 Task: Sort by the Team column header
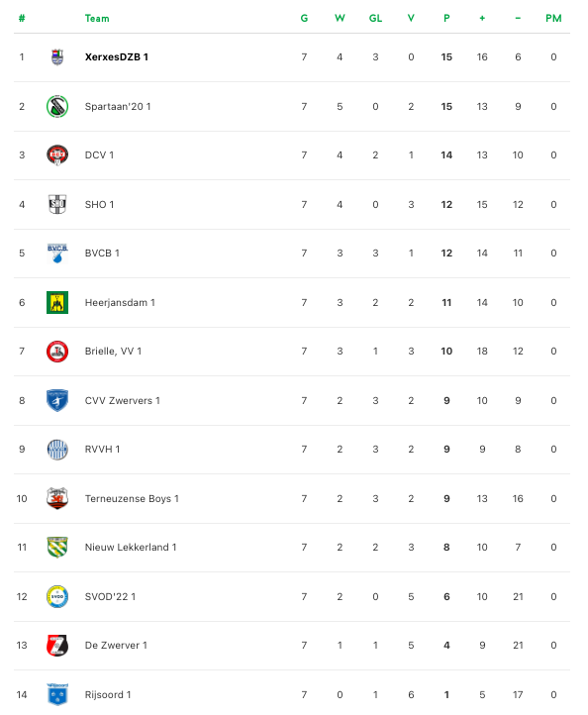[x=97, y=18]
